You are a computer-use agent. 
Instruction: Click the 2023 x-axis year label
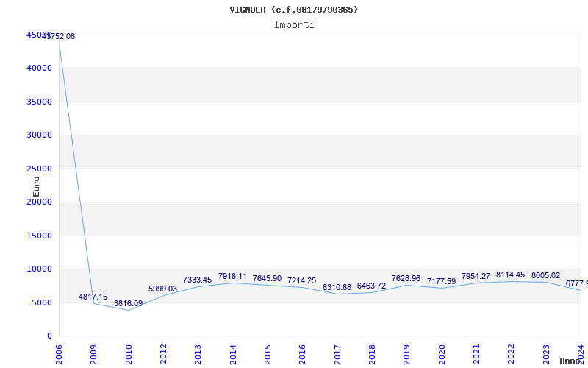pos(545,355)
